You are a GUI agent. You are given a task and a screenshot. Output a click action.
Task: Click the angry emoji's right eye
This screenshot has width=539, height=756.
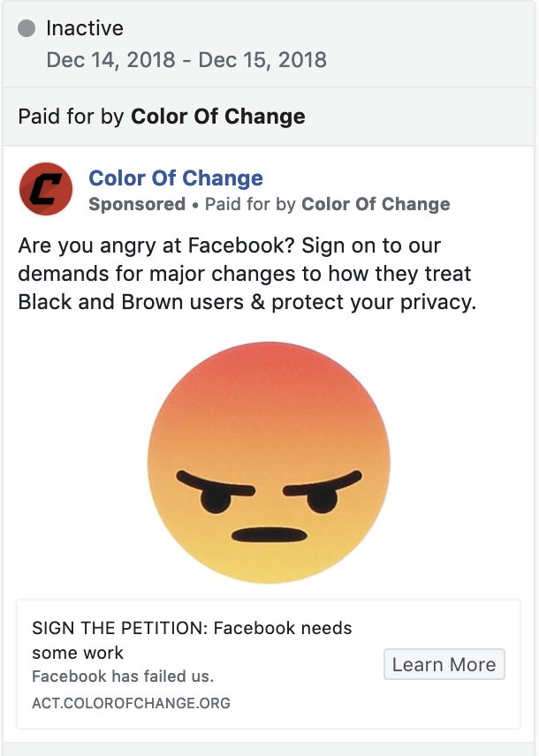(x=322, y=502)
